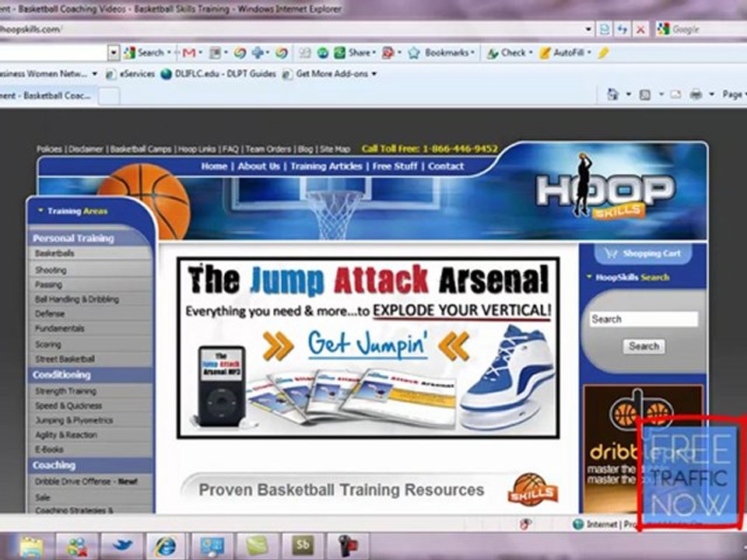
Task: Open the Bookmarks star on the Google toolbar
Action: (x=413, y=53)
